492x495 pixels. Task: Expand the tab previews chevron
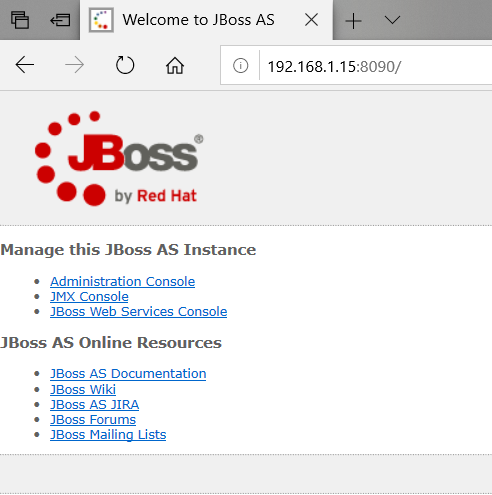[392, 20]
